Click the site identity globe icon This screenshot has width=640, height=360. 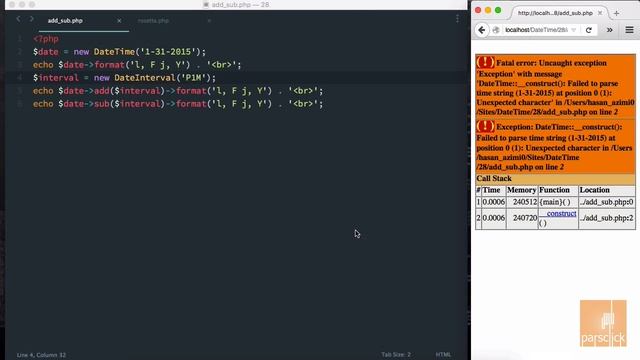(496, 30)
